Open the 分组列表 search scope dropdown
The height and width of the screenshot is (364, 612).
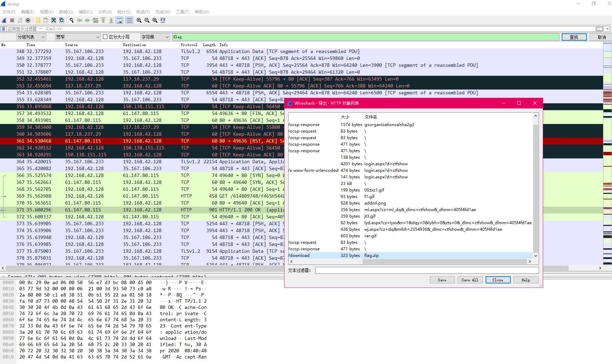click(x=31, y=37)
